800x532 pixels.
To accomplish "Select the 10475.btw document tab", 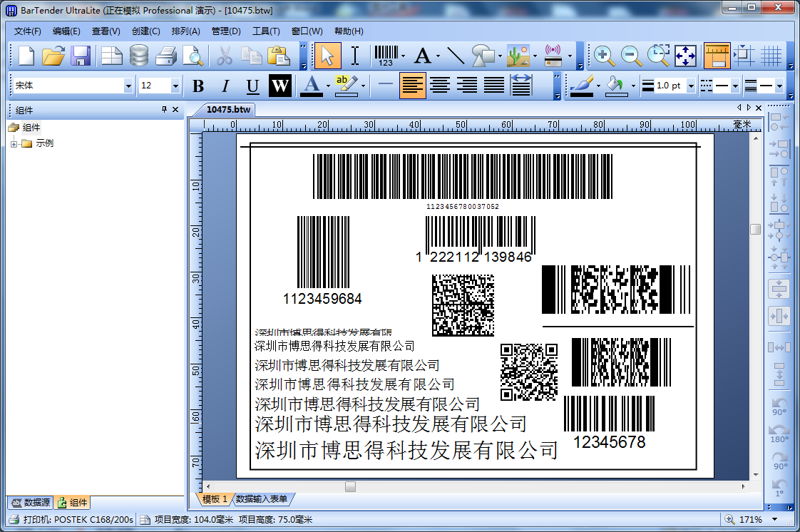I will 229,109.
